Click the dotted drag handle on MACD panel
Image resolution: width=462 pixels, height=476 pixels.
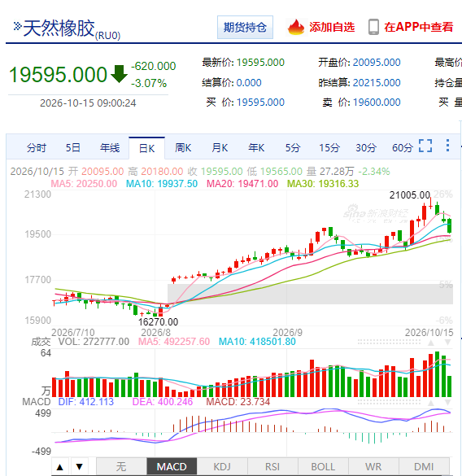tap(389, 403)
